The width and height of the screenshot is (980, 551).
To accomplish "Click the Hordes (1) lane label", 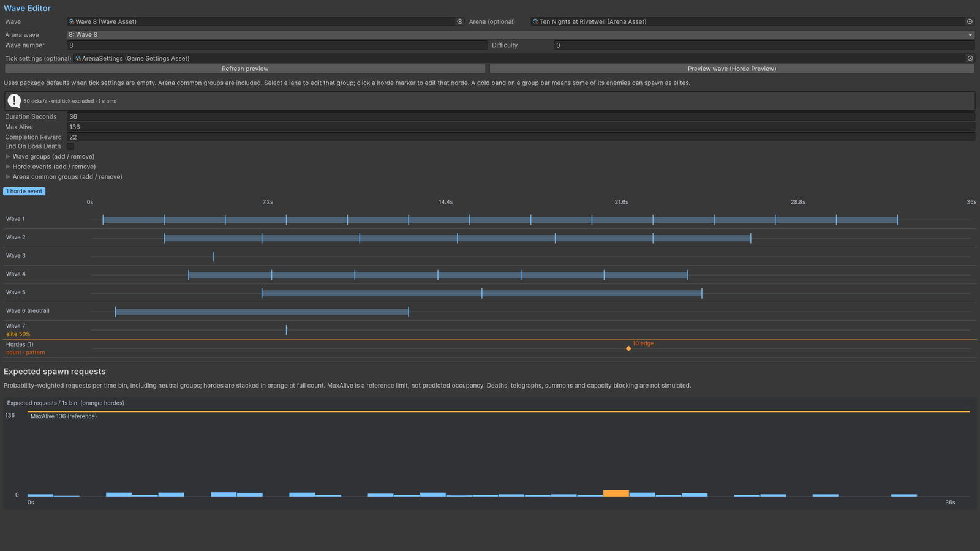I will pos(20,344).
